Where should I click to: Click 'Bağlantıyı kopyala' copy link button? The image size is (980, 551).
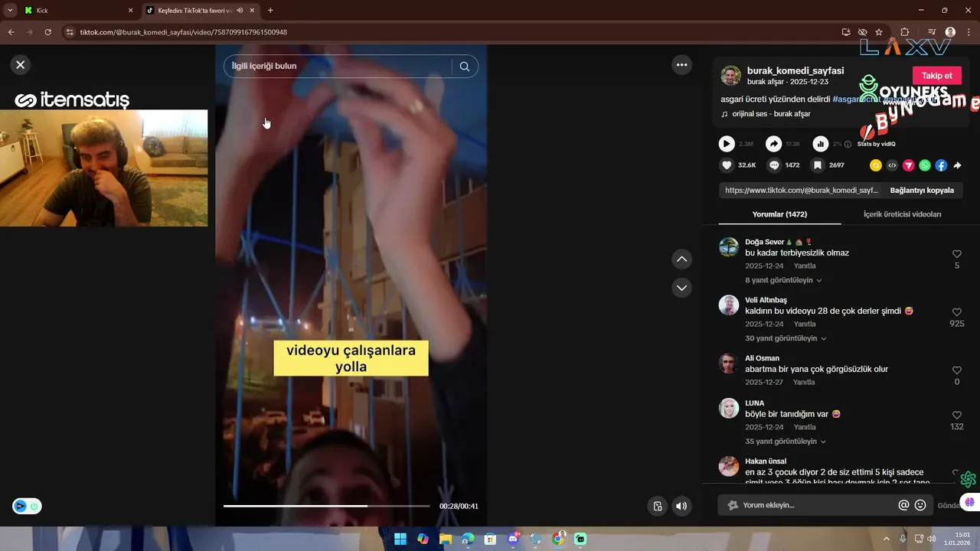click(922, 191)
